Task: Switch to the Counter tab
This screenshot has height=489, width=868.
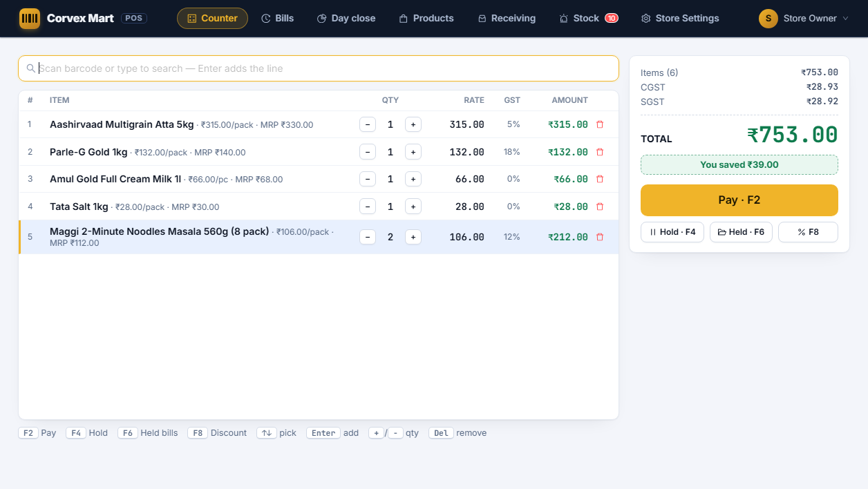Action: [x=212, y=18]
